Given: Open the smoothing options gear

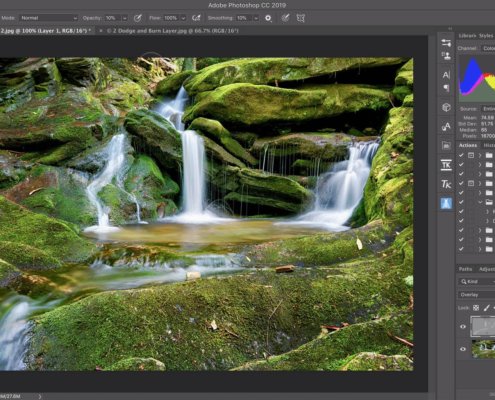Looking at the screenshot, I should (x=268, y=18).
